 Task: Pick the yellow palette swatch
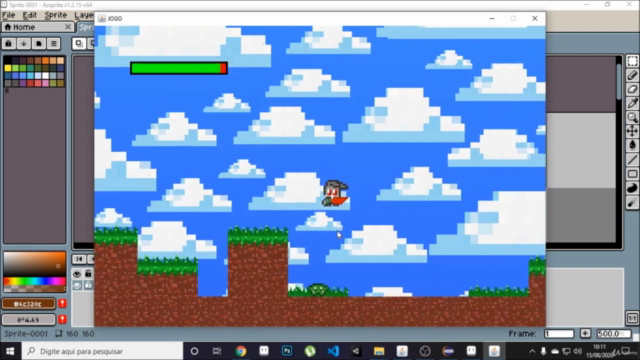coord(8,68)
